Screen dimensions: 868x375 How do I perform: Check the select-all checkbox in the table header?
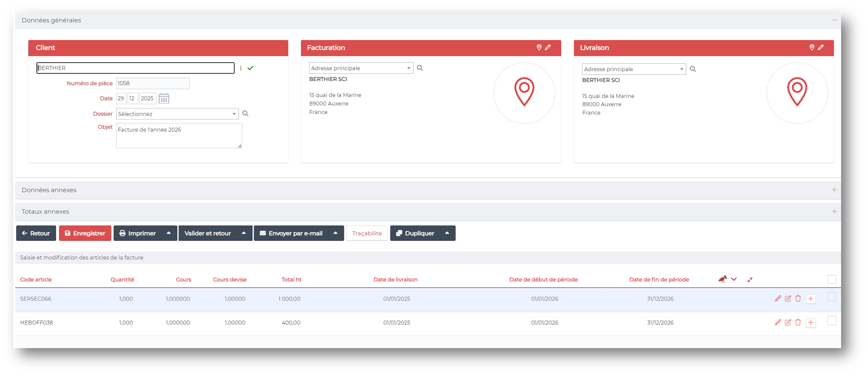click(832, 280)
